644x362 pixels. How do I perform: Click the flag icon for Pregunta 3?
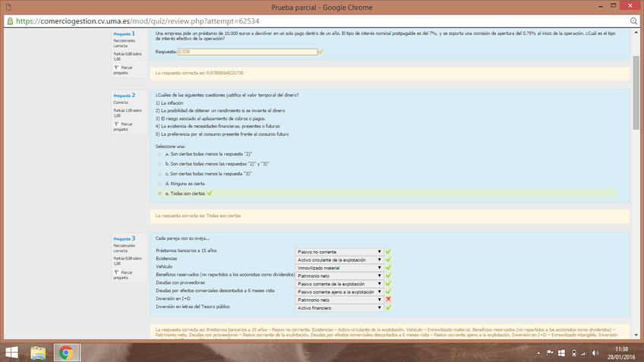coord(116,272)
